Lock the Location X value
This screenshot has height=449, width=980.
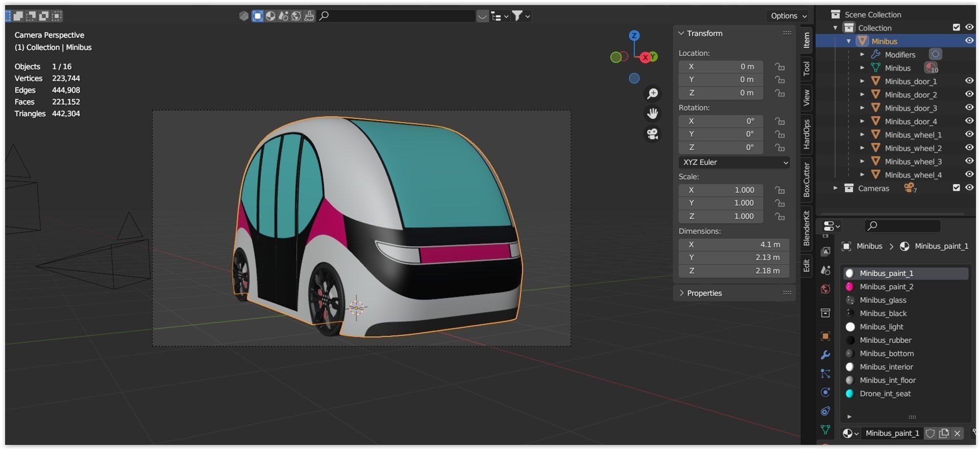pos(779,67)
